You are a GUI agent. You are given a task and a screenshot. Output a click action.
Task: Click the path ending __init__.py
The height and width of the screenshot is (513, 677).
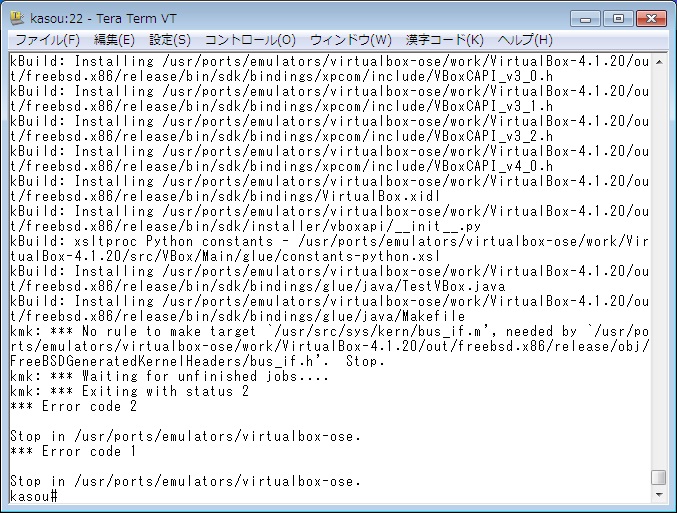tap(245, 226)
